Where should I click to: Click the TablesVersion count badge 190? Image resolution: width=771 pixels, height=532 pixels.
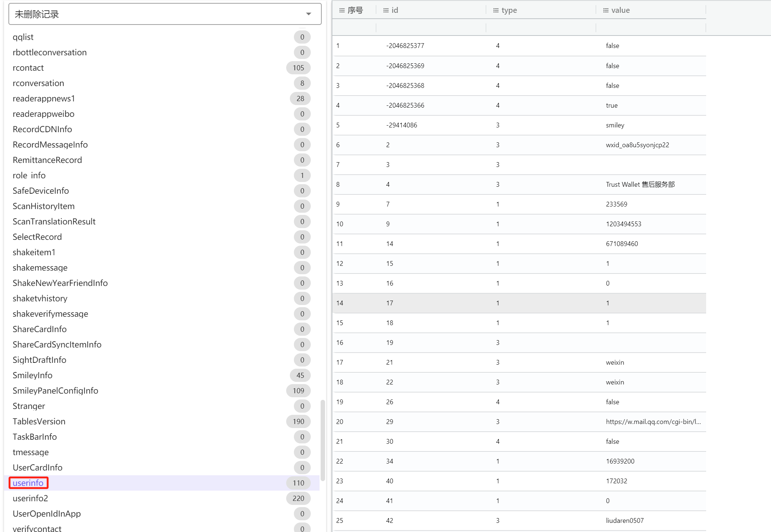pyautogui.click(x=298, y=421)
